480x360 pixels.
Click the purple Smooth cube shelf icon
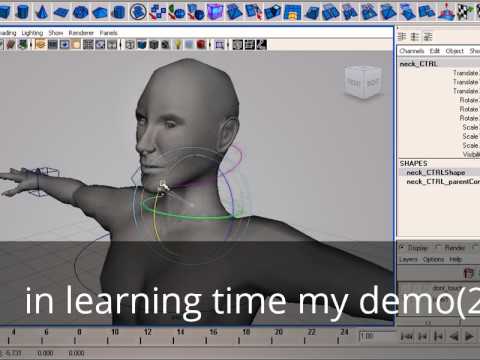coord(215,12)
